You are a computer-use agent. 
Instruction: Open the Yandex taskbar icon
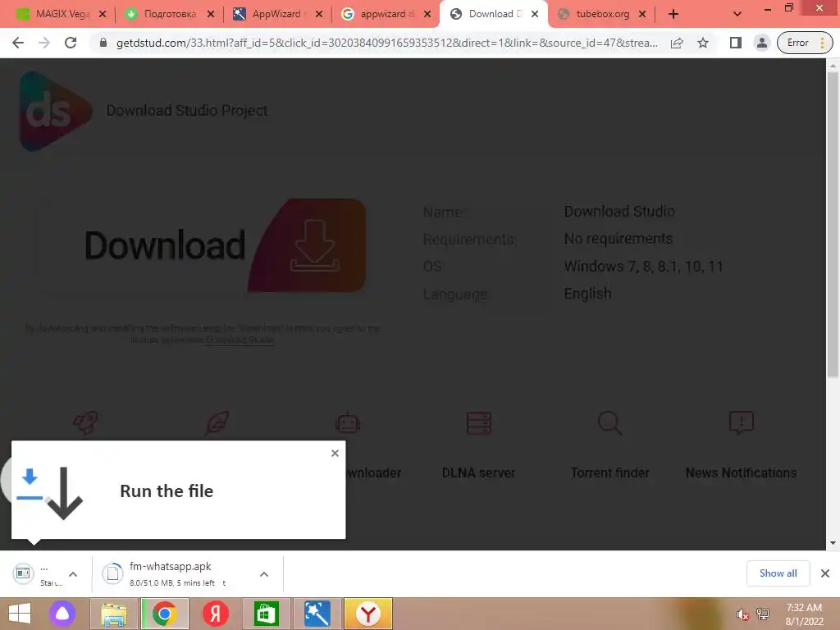pos(216,614)
